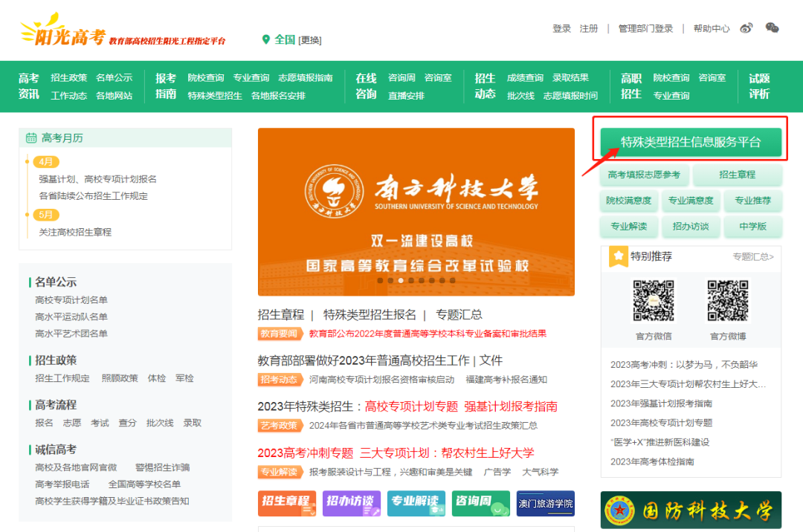
Task: Open 直播安排 in the nav bar
Action: pos(406,96)
